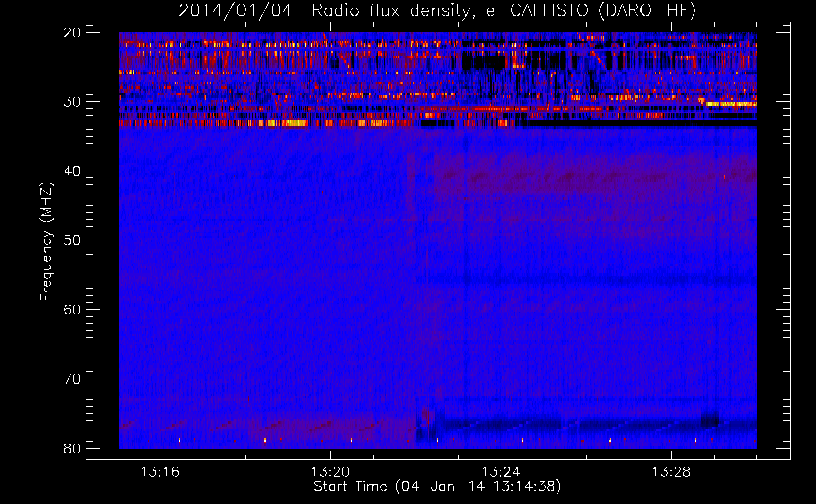Select the frequency tick label 70
This screenshot has width=816, height=504.
coord(72,379)
